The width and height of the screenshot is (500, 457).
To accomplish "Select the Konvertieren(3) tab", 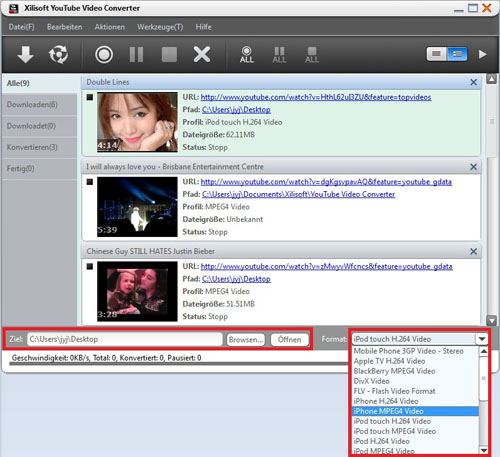I will [x=39, y=147].
